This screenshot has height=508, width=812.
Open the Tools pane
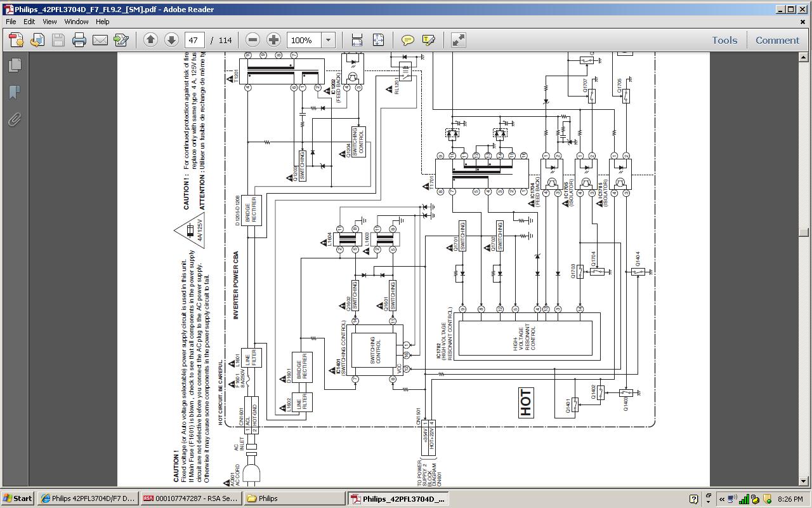pyautogui.click(x=724, y=40)
